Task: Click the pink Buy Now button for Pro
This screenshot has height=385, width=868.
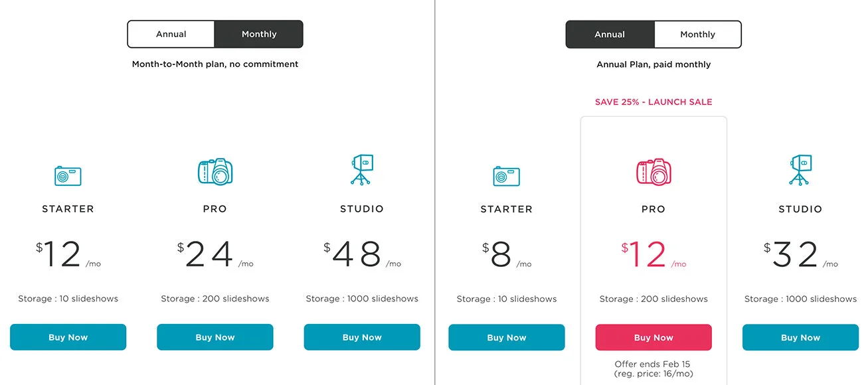Action: point(653,337)
